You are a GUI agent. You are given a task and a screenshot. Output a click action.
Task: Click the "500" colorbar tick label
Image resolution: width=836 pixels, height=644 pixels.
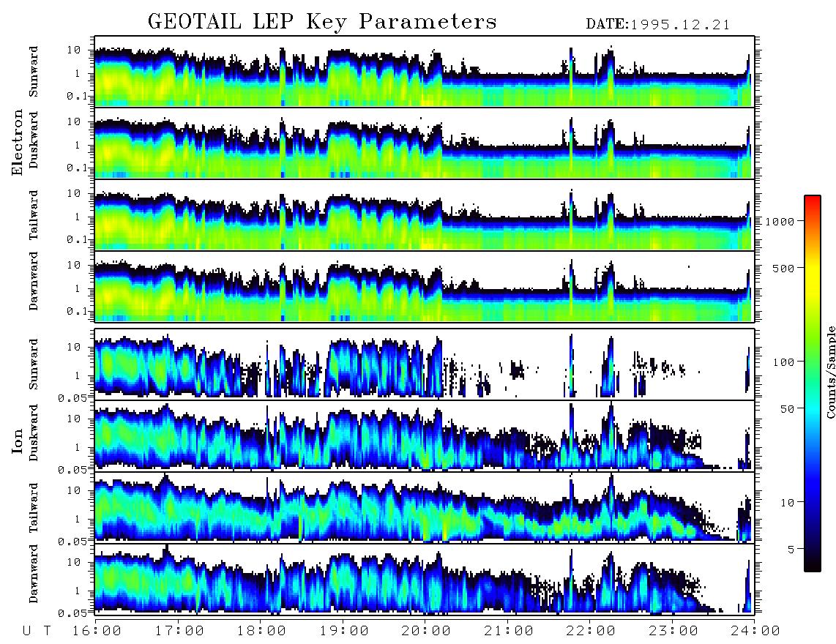pos(784,268)
